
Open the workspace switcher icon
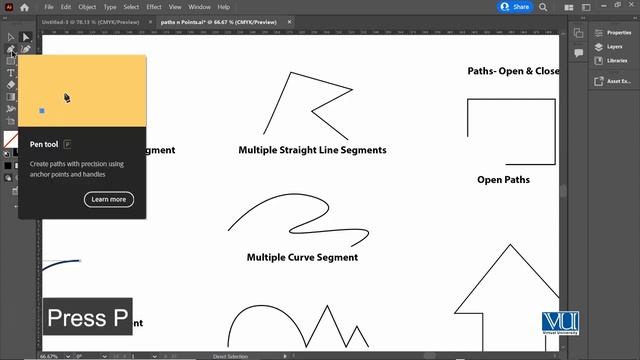click(x=586, y=7)
